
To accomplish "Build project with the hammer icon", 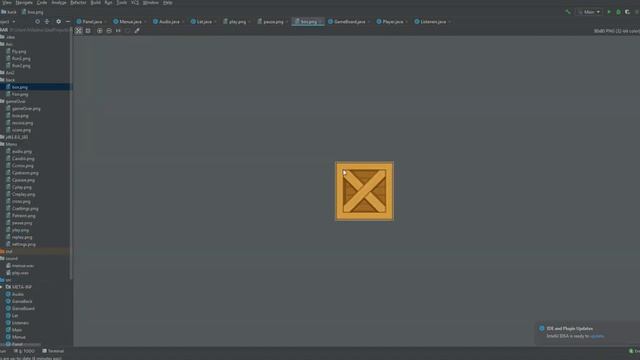I will [568, 12].
